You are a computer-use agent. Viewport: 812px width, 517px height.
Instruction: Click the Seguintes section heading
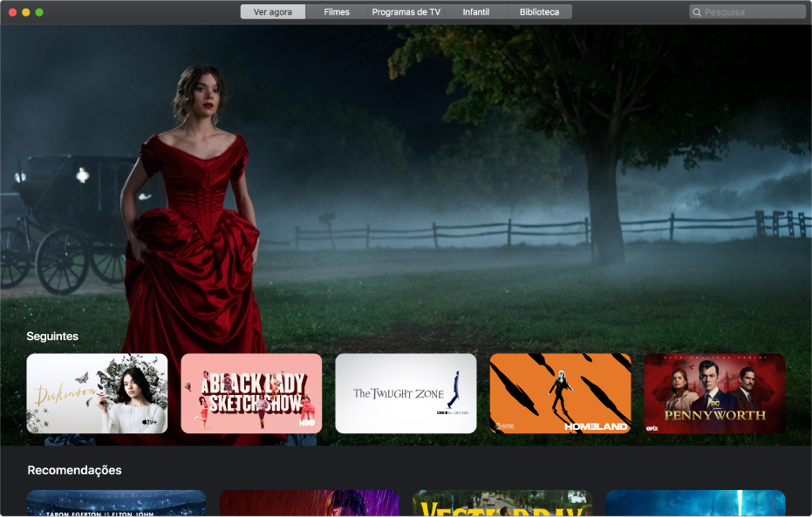52,337
